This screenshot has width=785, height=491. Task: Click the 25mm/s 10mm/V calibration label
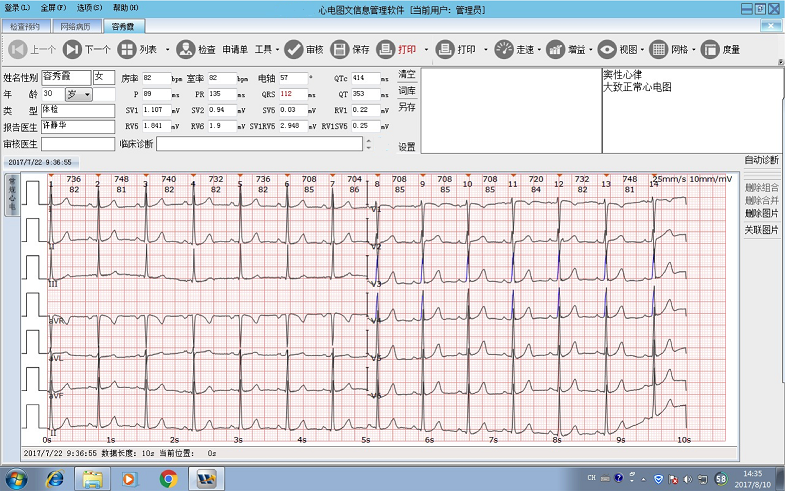point(692,179)
